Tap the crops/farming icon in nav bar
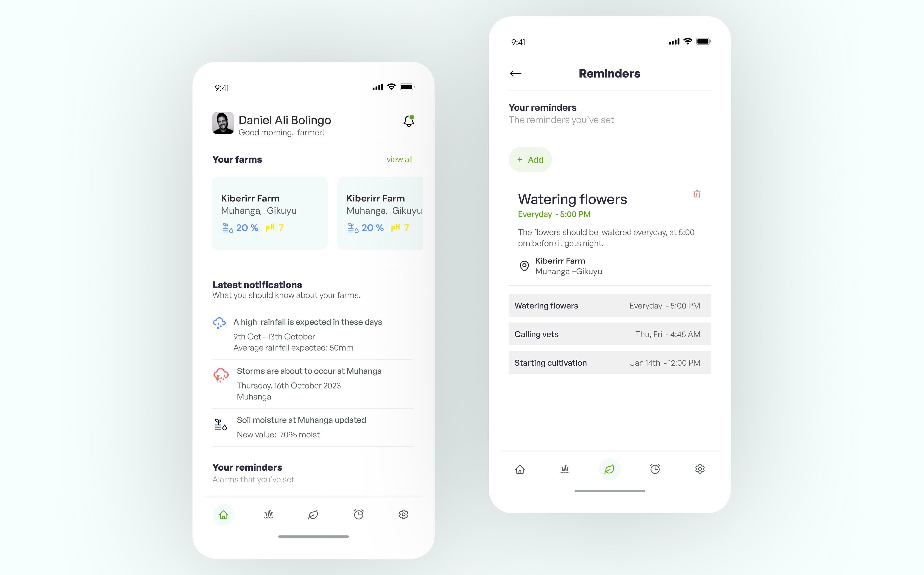 point(268,514)
